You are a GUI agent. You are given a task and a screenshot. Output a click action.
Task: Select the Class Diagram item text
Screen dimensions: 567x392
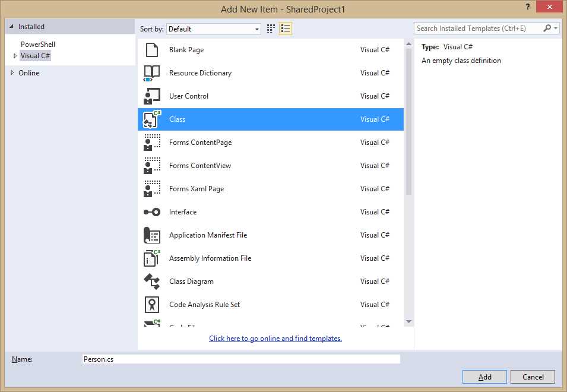pos(191,282)
